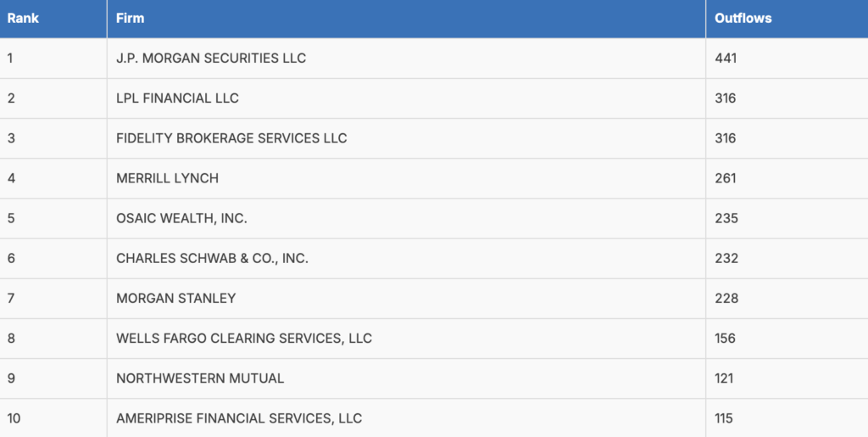Click AMERIPRISE FINANCIAL SERVICES, LLC cell

tap(406, 418)
